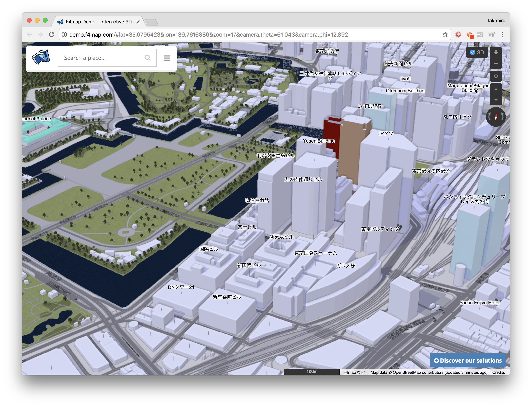Tilt camera up with the up arrow
Viewport: 532px width, 407px height.
(x=496, y=89)
